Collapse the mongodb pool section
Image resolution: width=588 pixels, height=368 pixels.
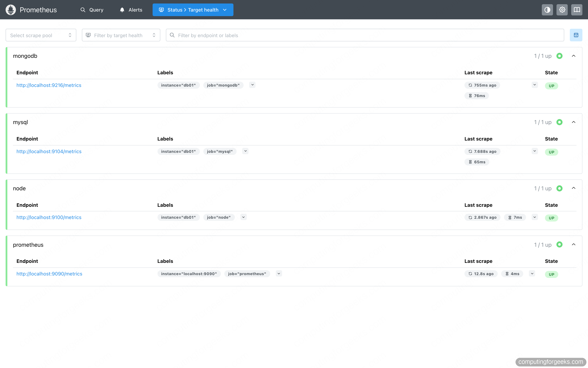coord(574,56)
